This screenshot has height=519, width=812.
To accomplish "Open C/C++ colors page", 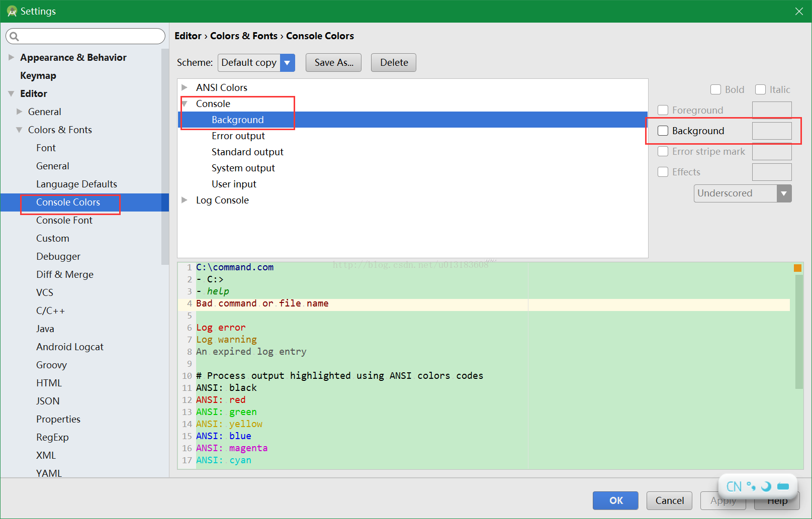I will 50,310.
